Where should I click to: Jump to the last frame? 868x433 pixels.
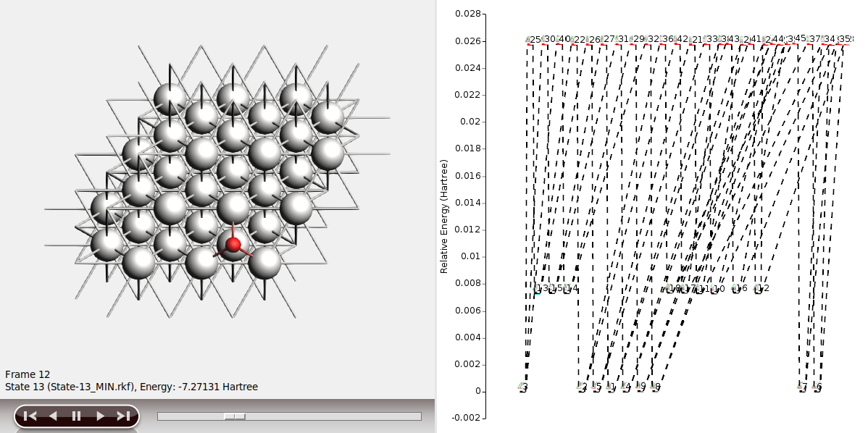[x=123, y=416]
